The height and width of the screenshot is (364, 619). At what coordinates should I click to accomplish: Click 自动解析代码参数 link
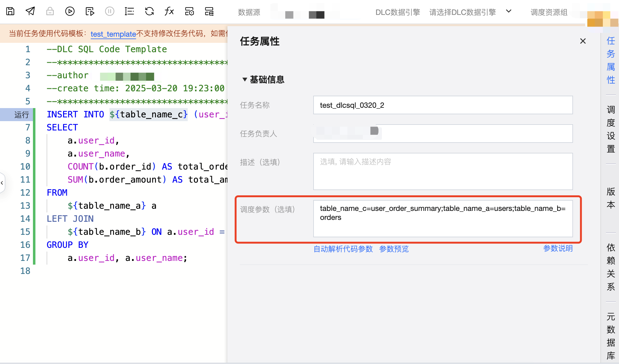pos(343,249)
